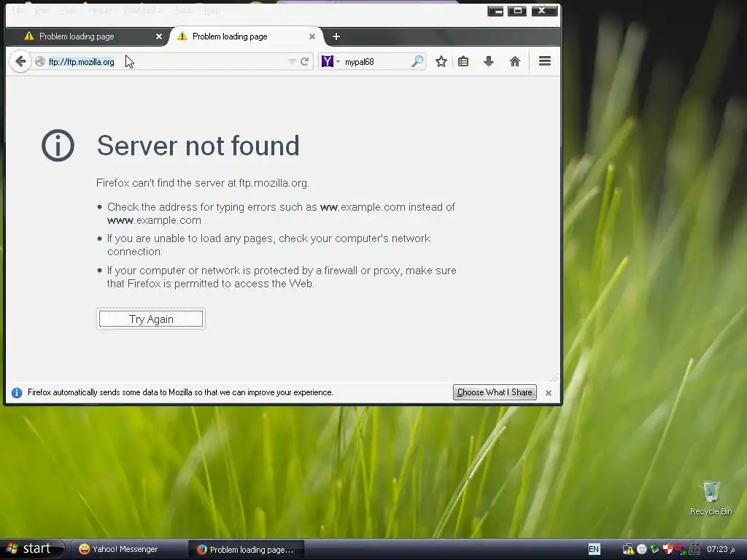Click the search magnifying glass icon
The image size is (747, 560).
tap(417, 61)
